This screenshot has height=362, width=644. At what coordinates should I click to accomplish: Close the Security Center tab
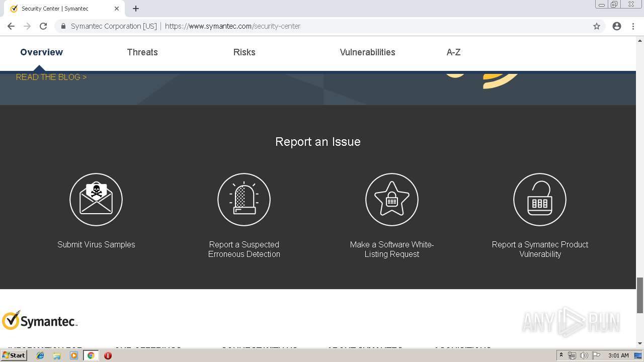pos(117,9)
